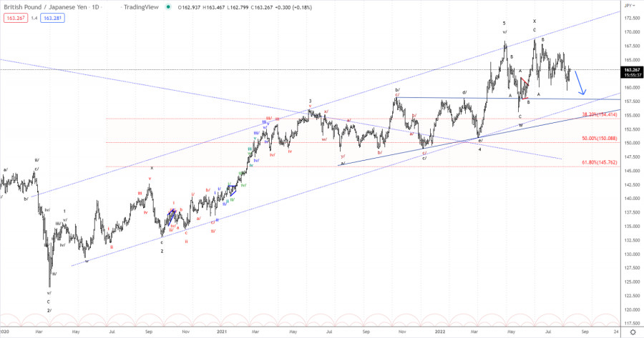The height and width of the screenshot is (338, 644).
Task: Select the horizontal blue line near 157.500
Action: pos(508,98)
